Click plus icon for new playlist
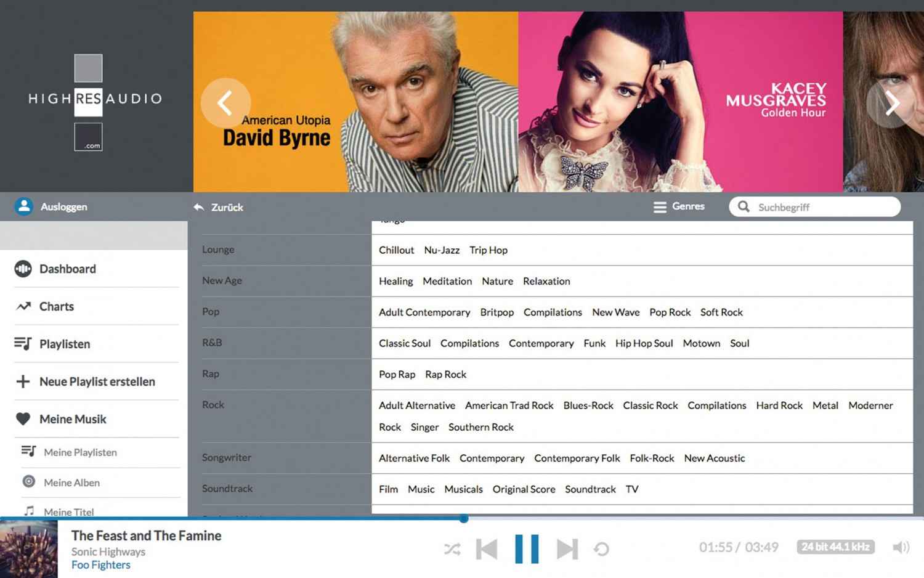This screenshot has height=578, width=924. [x=23, y=381]
